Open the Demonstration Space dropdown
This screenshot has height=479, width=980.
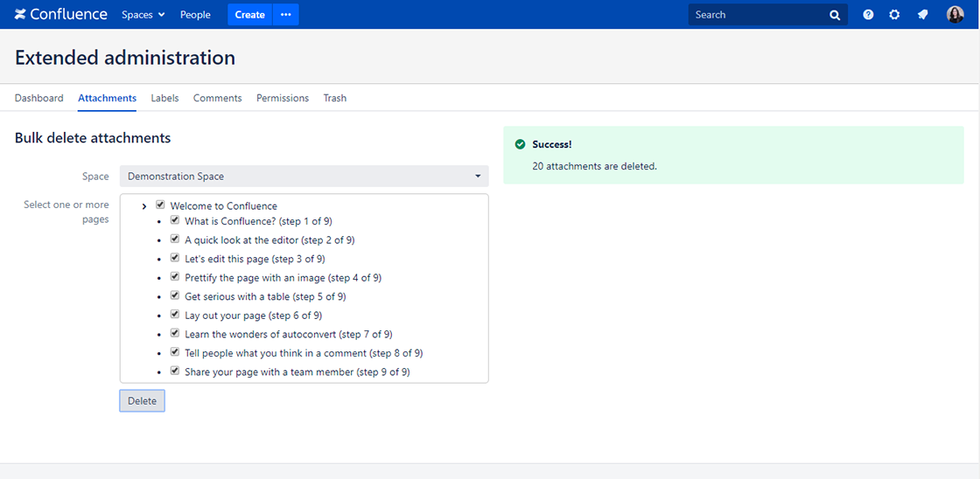point(304,176)
